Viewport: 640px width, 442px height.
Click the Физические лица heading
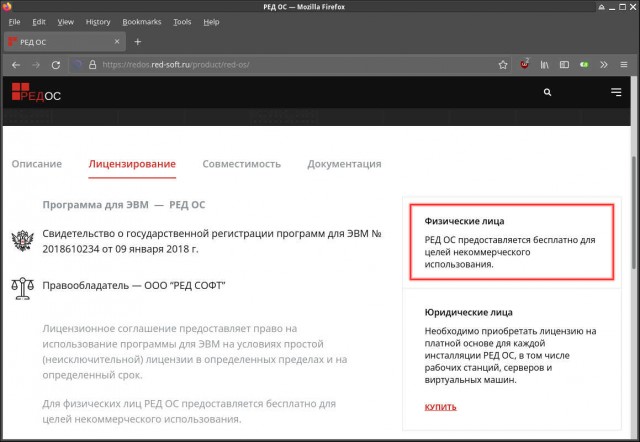(464, 221)
